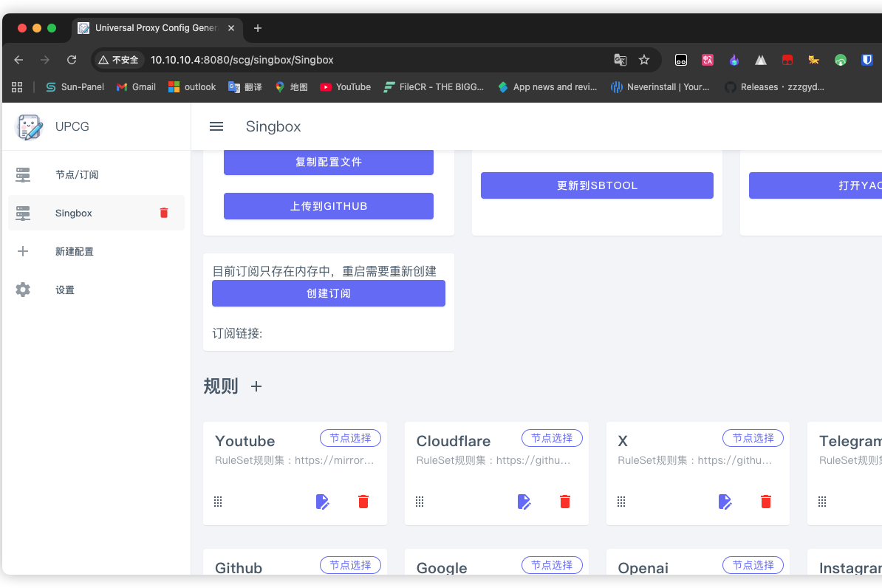Delete the Cloudflare rule

[x=565, y=502]
